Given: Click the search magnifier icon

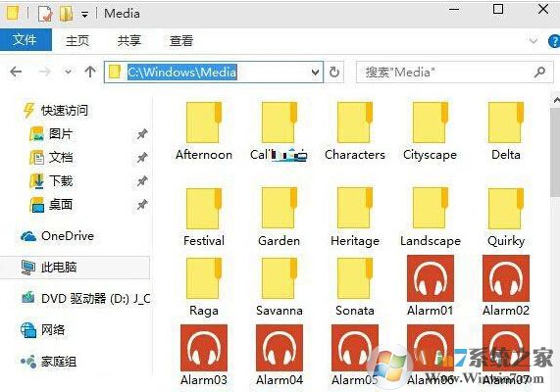Looking at the screenshot, I should [x=539, y=73].
